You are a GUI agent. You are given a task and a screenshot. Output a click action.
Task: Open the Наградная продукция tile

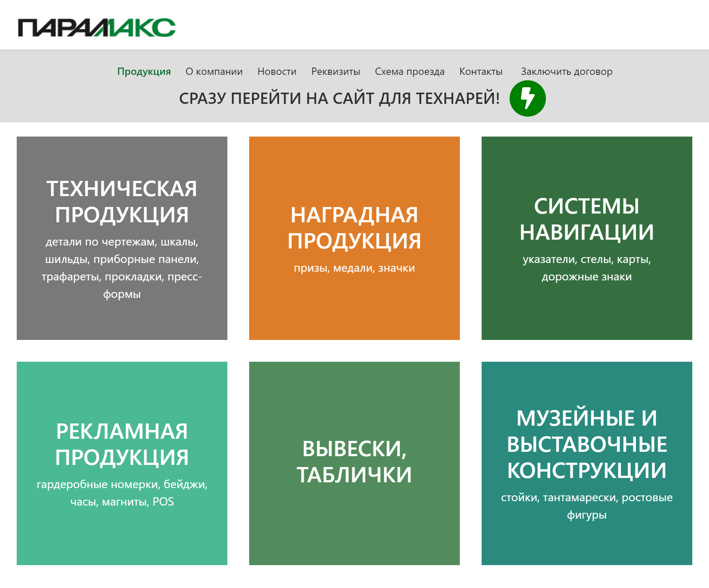pos(354,238)
